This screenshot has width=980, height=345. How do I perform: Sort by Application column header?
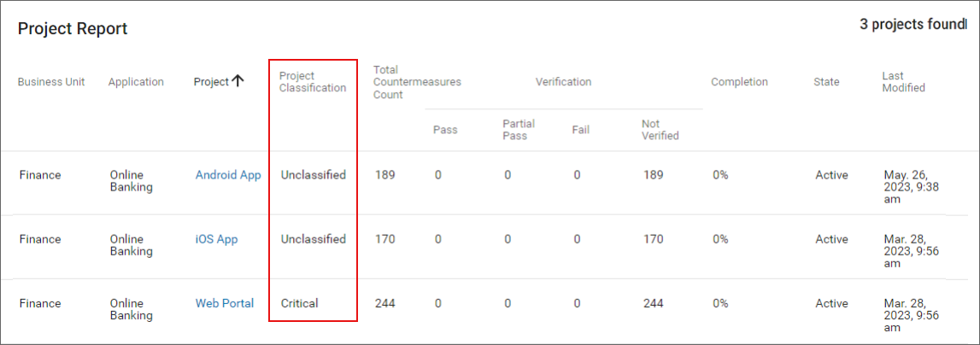(136, 82)
